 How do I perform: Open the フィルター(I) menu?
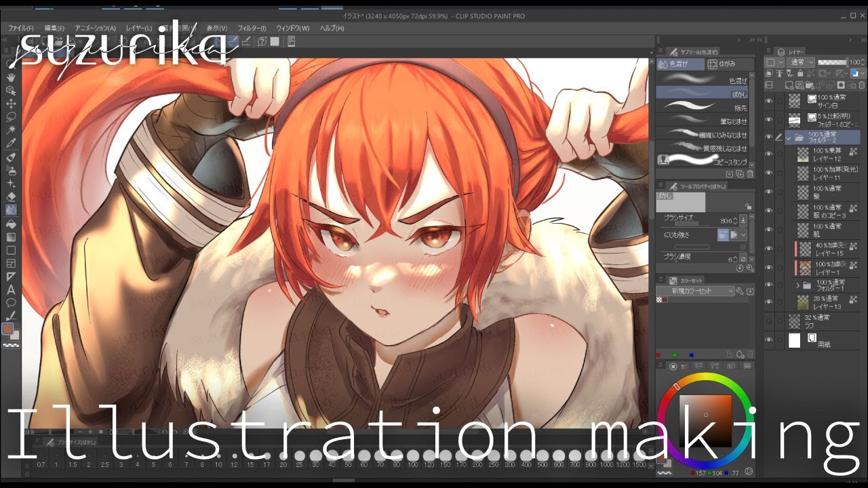[x=252, y=28]
